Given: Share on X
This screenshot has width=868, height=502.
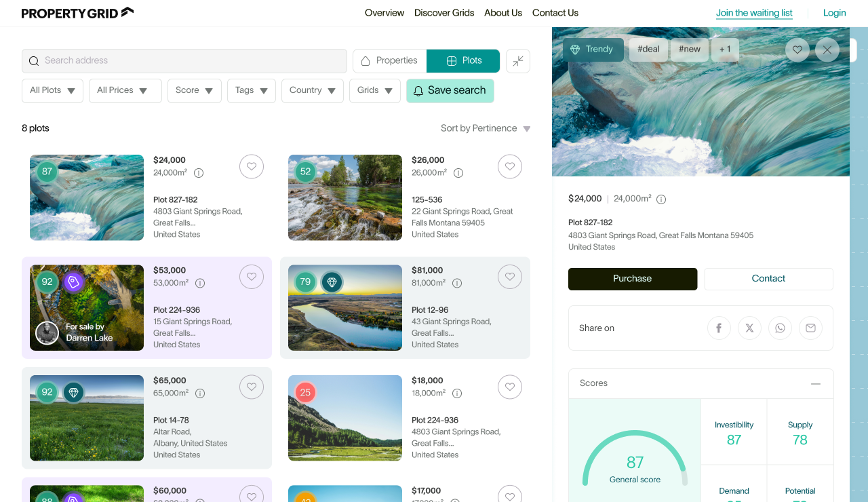Looking at the screenshot, I should pos(749,328).
